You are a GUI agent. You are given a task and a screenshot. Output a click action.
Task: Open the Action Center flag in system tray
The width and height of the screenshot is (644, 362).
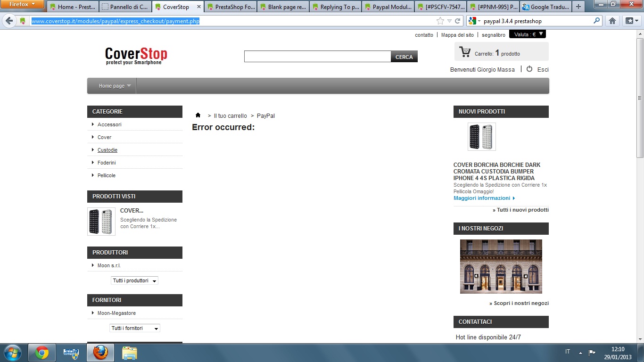click(593, 353)
